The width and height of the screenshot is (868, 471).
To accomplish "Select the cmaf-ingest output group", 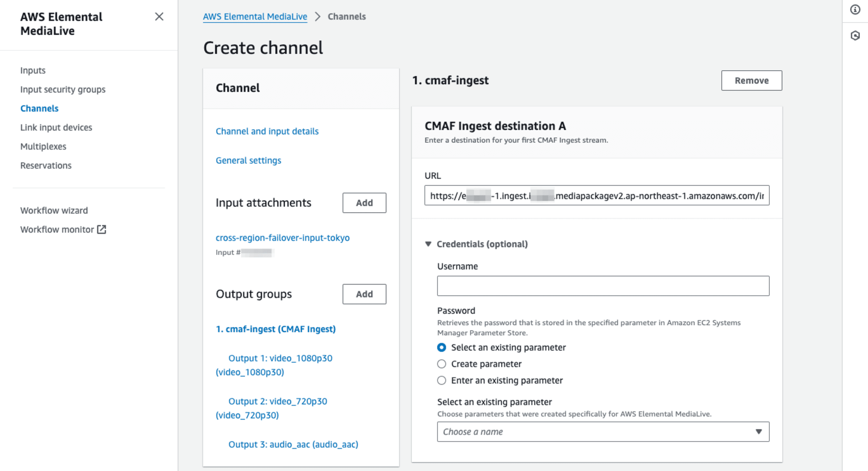I will click(x=276, y=329).
